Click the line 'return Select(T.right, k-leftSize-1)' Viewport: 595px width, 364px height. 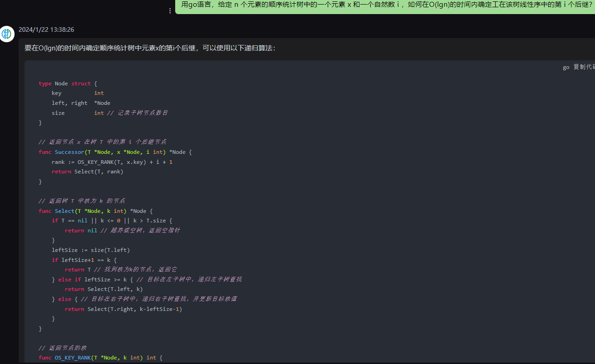tap(123, 309)
